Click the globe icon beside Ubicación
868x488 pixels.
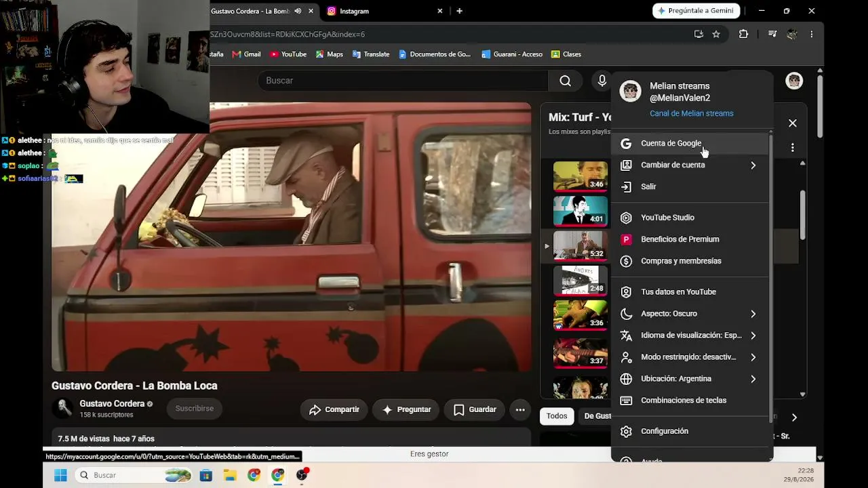click(x=626, y=379)
